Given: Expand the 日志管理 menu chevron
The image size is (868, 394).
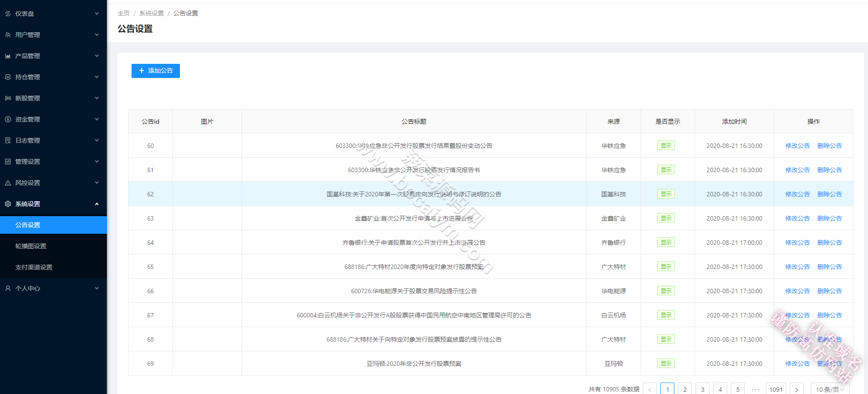Looking at the screenshot, I should tap(97, 140).
